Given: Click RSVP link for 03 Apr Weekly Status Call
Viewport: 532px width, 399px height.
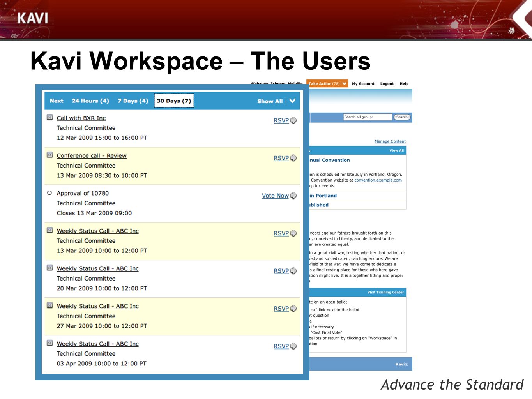Looking at the screenshot, I should 281,346.
